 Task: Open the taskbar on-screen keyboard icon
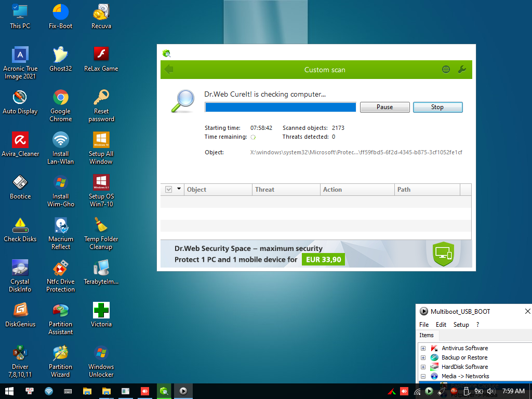[x=68, y=391]
